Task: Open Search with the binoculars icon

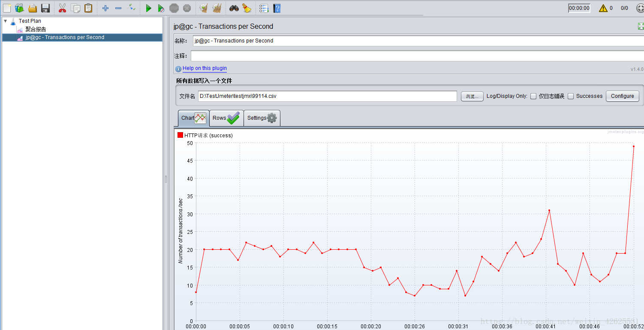Action: [234, 8]
